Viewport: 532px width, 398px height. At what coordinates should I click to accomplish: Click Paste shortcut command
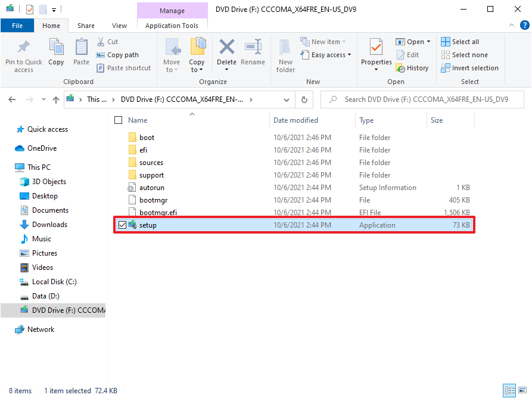coord(123,68)
